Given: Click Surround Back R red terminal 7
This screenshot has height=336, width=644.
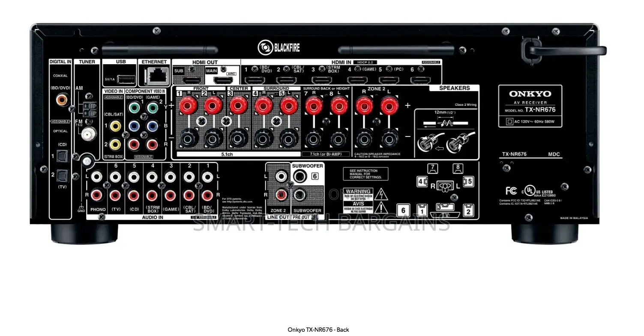Looking at the screenshot, I should pyautogui.click(x=314, y=105).
